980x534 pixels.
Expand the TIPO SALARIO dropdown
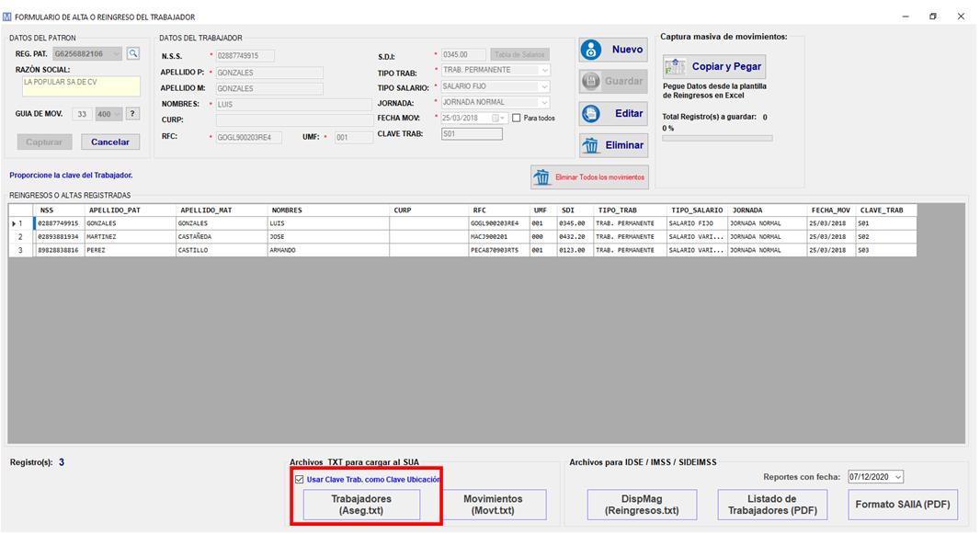click(x=544, y=86)
